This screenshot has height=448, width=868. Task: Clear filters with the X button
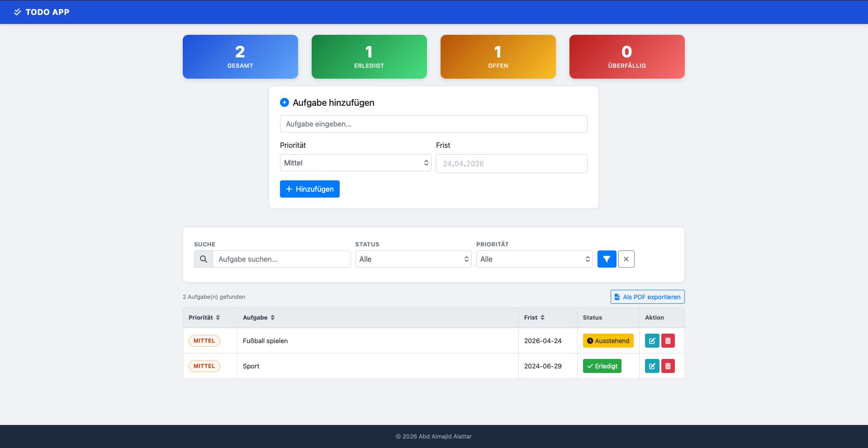(x=626, y=259)
